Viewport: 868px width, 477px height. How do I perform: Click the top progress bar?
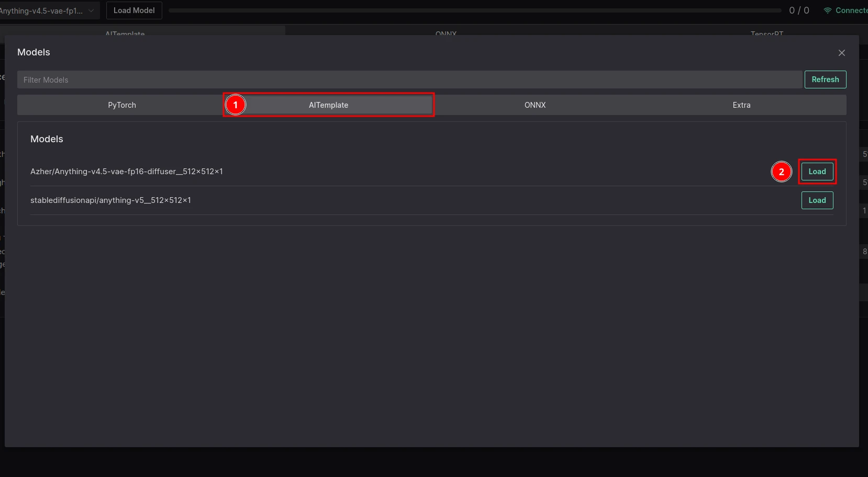475,10
